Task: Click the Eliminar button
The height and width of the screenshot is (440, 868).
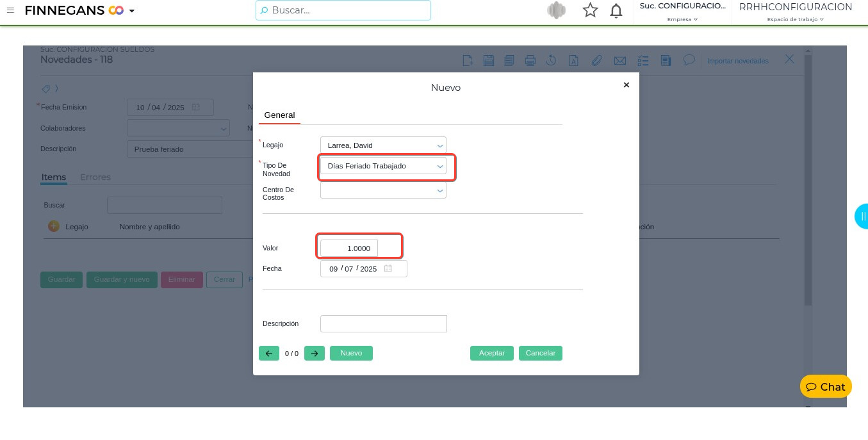Action: click(x=182, y=280)
